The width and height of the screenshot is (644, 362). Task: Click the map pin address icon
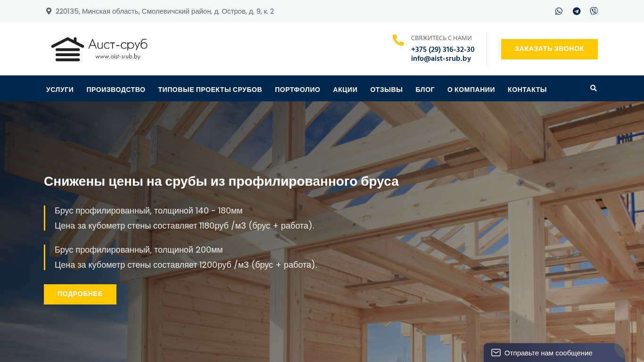pos(49,11)
